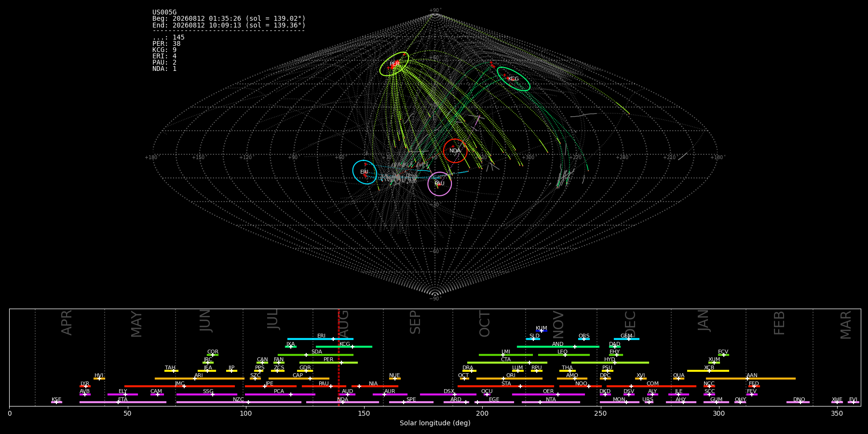Click the cyan ERI timeline bar
This screenshot has width=868, height=434.
click(x=320, y=339)
